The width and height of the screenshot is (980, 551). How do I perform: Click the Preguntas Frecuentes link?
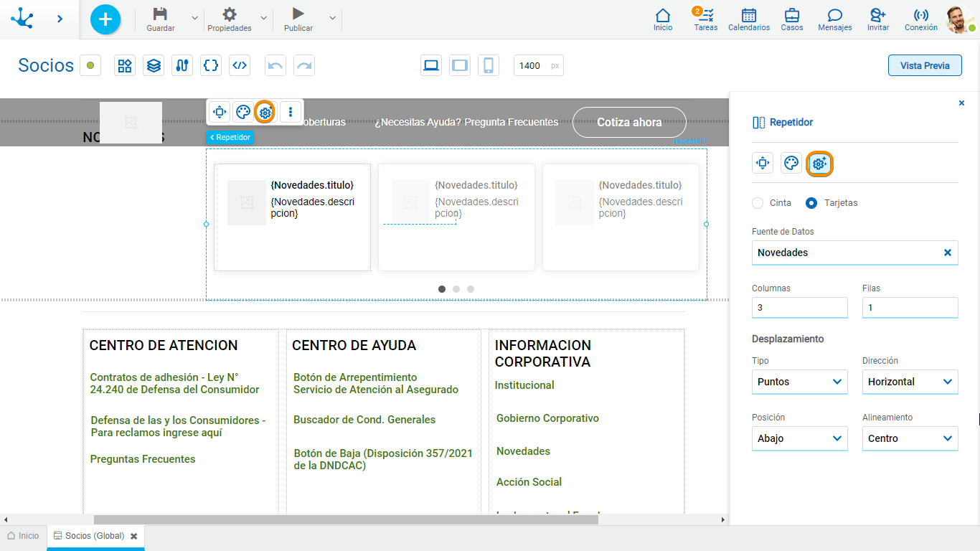click(x=143, y=459)
